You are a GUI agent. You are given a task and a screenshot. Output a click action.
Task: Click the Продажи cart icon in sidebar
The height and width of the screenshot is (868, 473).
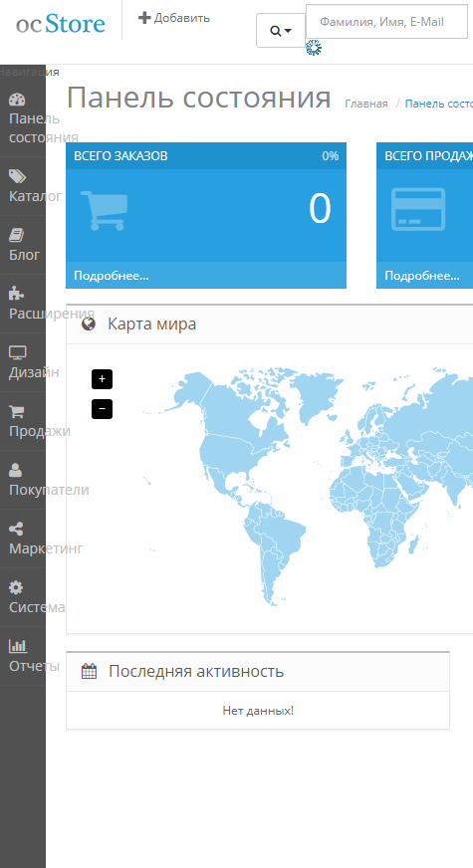pyautogui.click(x=17, y=411)
